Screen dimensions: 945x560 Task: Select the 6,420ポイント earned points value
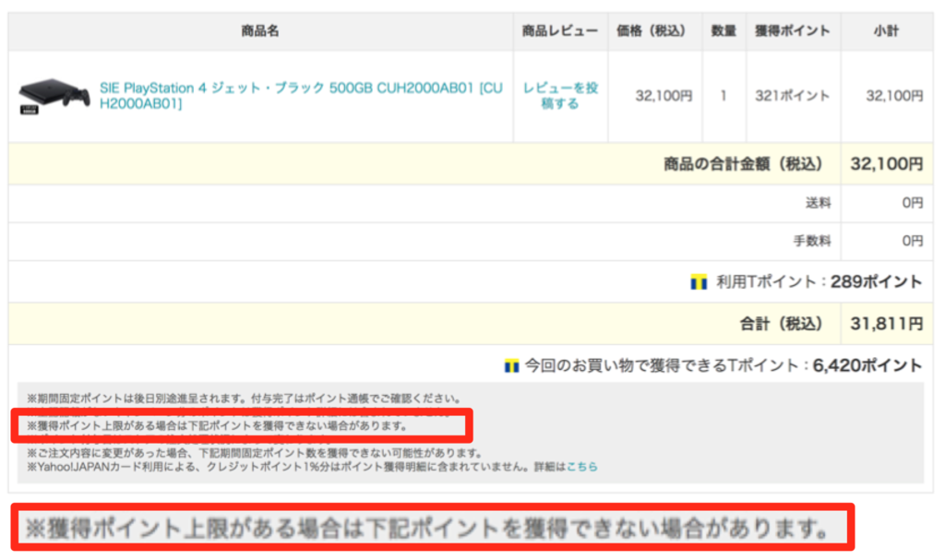click(867, 366)
